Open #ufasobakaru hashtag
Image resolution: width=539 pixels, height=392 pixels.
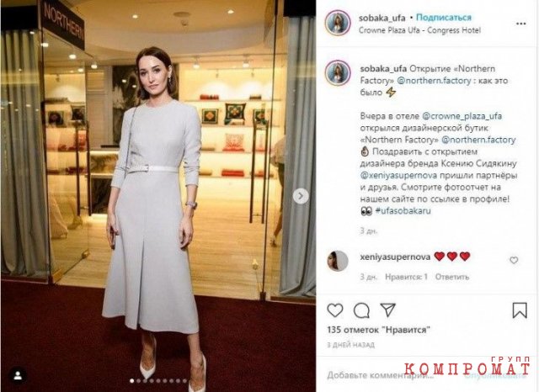(x=403, y=210)
